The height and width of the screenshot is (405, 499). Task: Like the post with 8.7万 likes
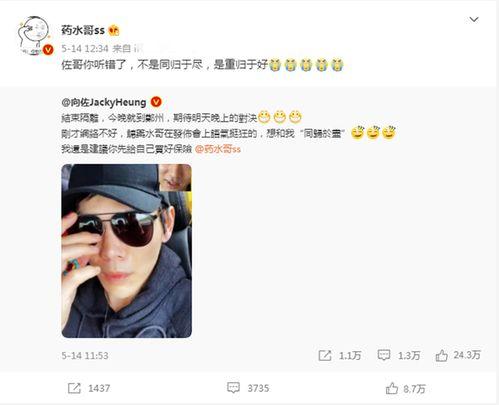[x=392, y=388]
